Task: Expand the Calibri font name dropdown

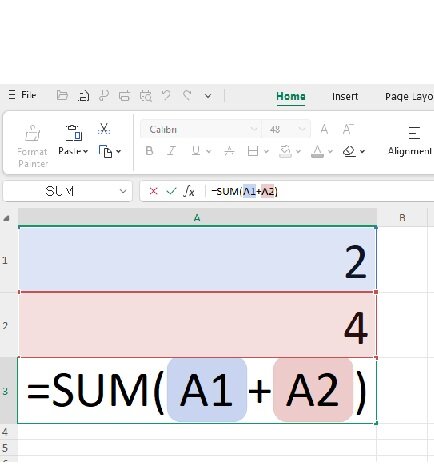Action: [x=254, y=129]
